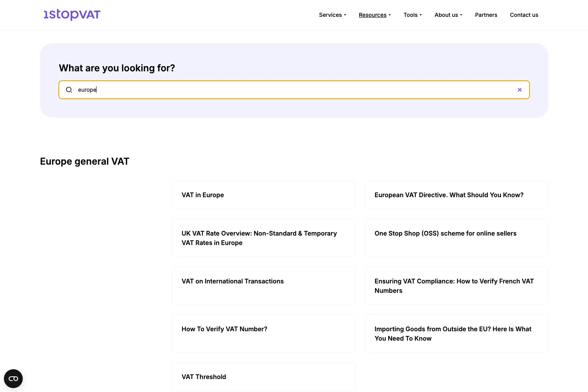Open the Verify French VAT Numbers article

coord(456,286)
